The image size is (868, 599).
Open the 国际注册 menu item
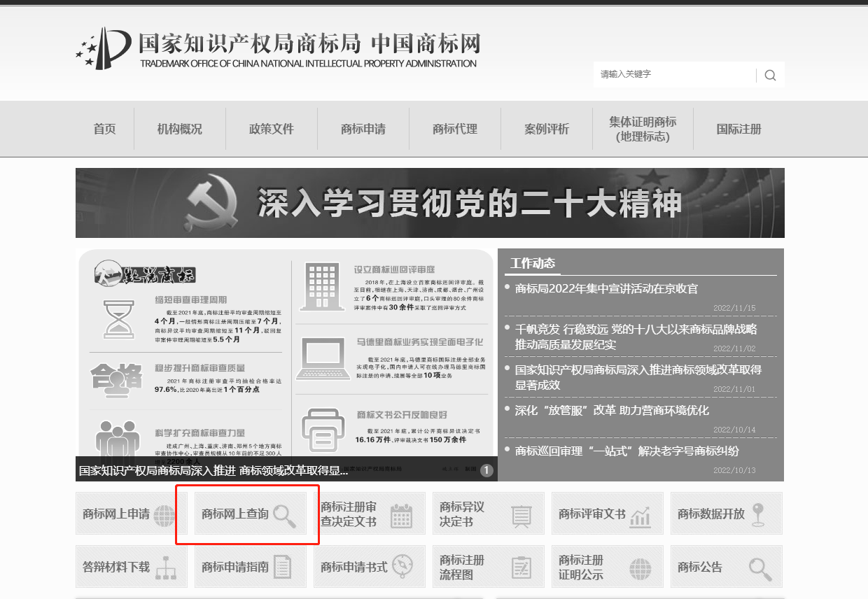[738, 129]
